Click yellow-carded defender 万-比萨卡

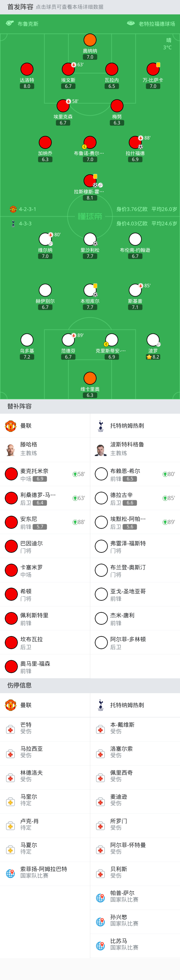click(x=153, y=70)
